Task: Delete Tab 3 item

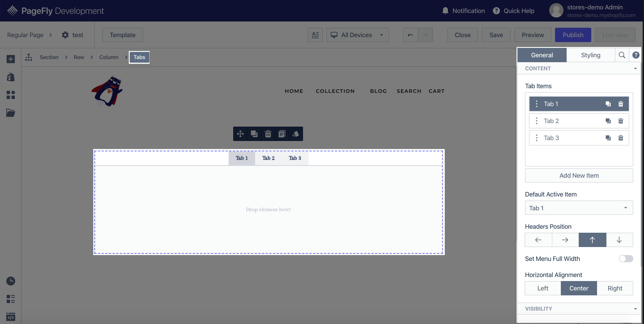Action: point(621,138)
